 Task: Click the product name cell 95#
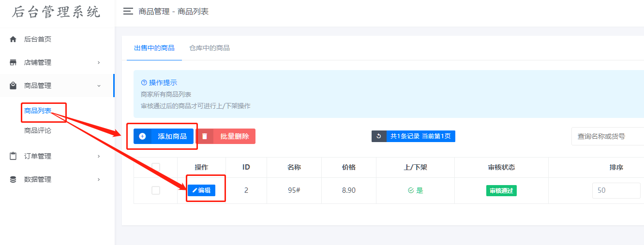pos(294,190)
